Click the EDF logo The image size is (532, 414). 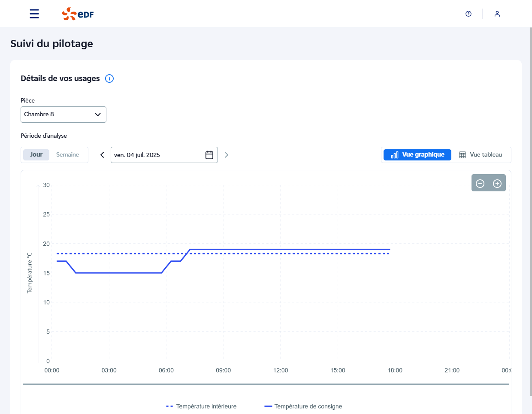click(78, 14)
